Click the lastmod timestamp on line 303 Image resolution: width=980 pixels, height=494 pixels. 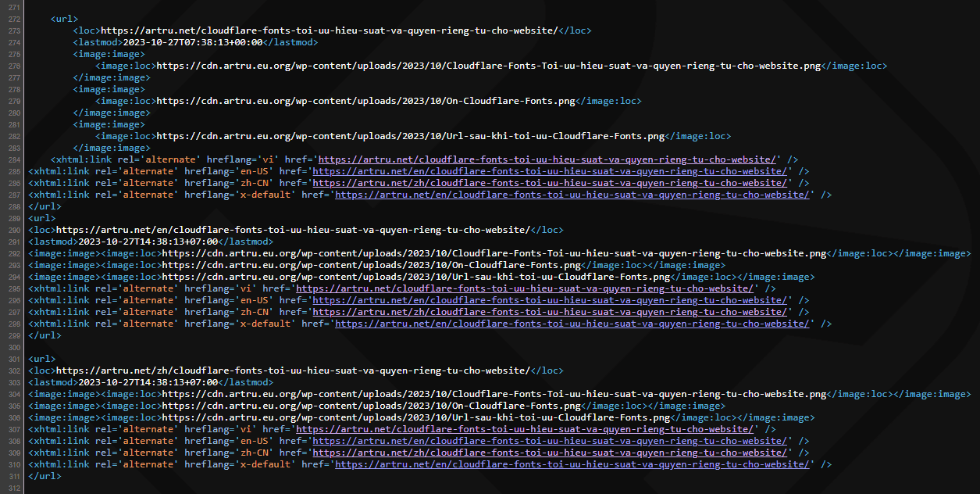[148, 382]
